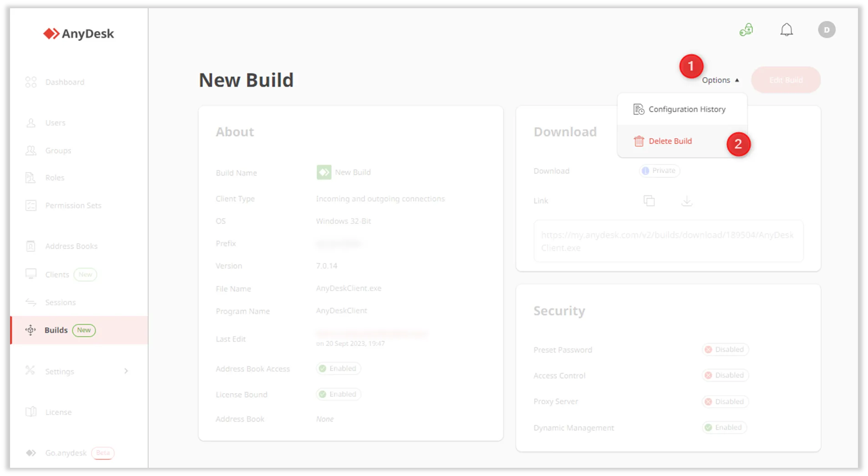
Task: Click the Private download status badge
Action: point(659,171)
